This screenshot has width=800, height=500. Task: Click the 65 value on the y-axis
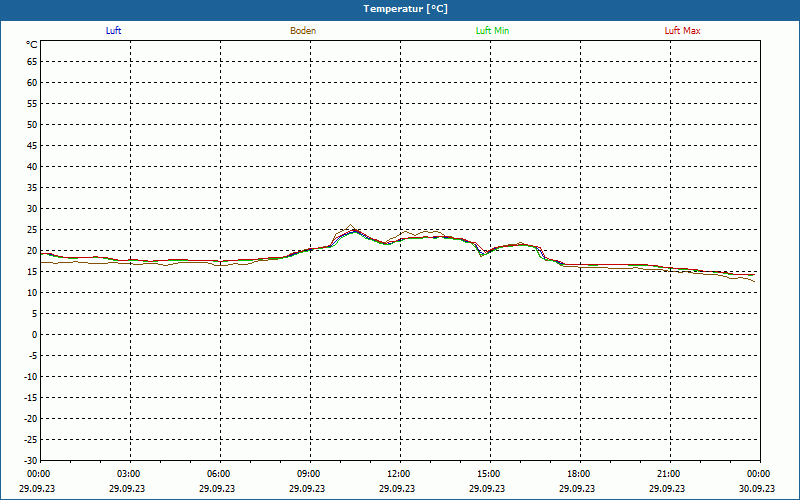[x=32, y=62]
